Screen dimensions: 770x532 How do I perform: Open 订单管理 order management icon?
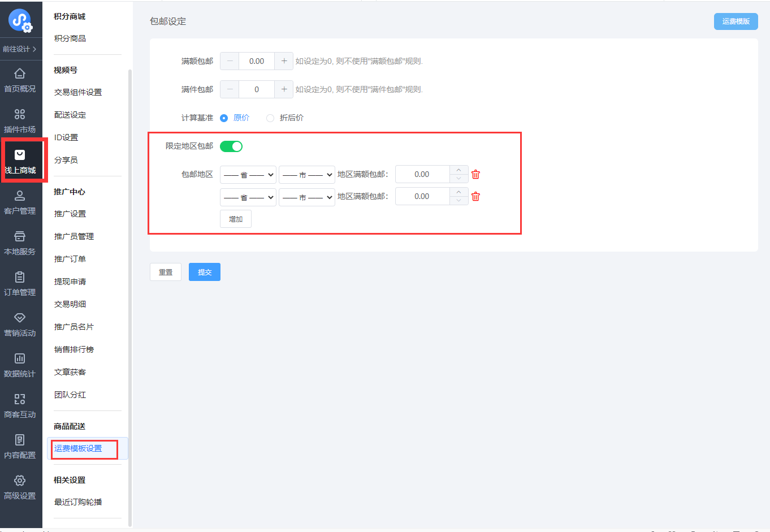(x=20, y=277)
